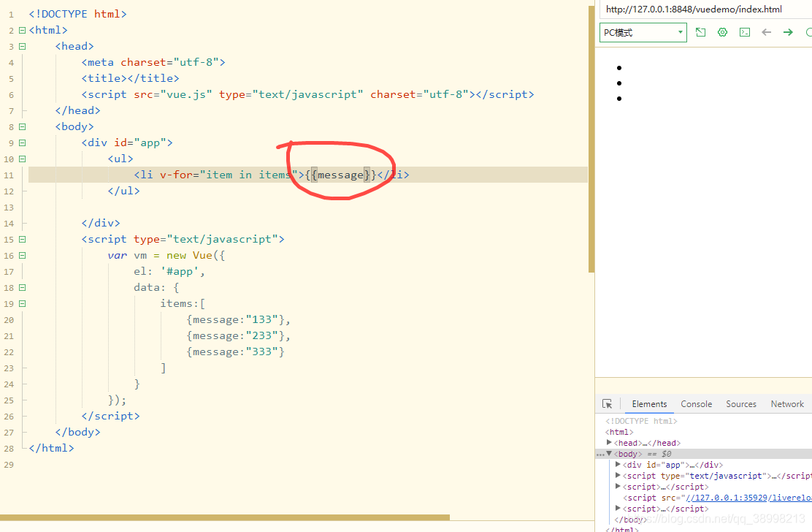Expand the last collapsed script node under body

[618, 508]
